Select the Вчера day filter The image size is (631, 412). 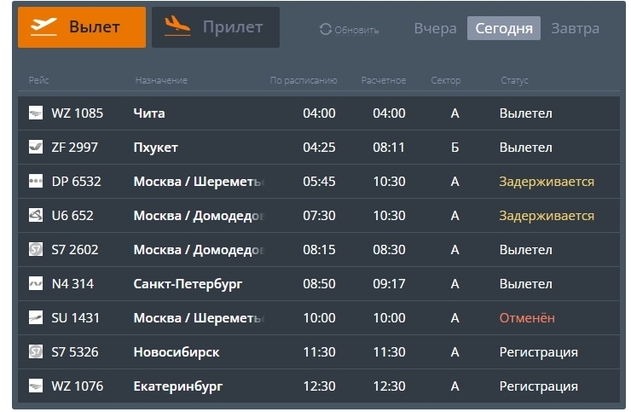tap(435, 28)
